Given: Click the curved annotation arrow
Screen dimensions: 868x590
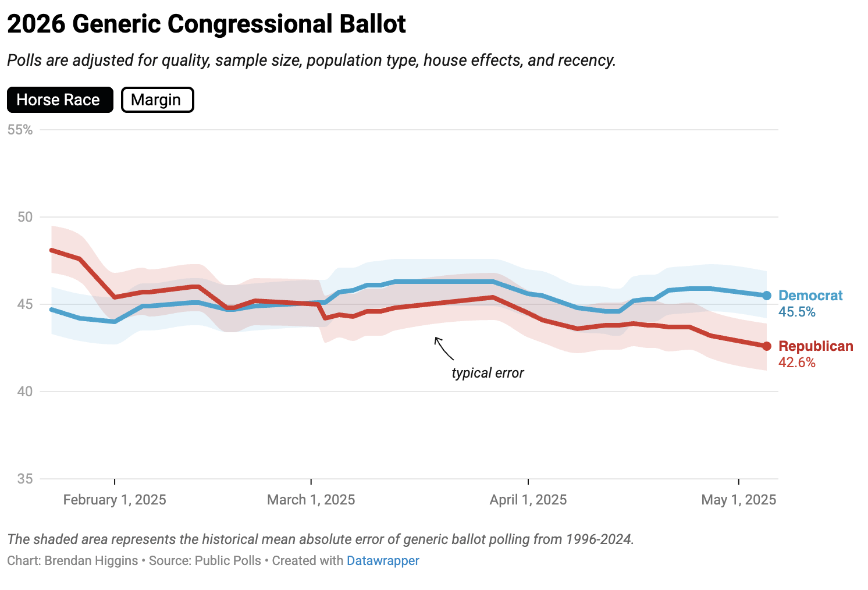Looking at the screenshot, I should point(443,348).
